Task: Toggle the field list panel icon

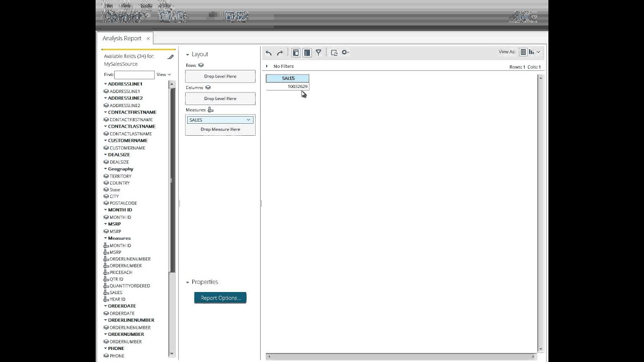Action: tap(296, 52)
